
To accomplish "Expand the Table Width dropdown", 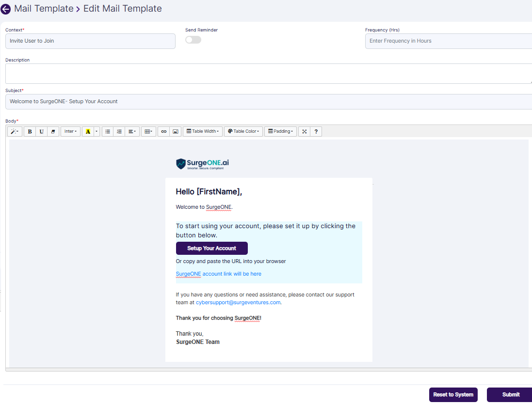I will pyautogui.click(x=203, y=131).
